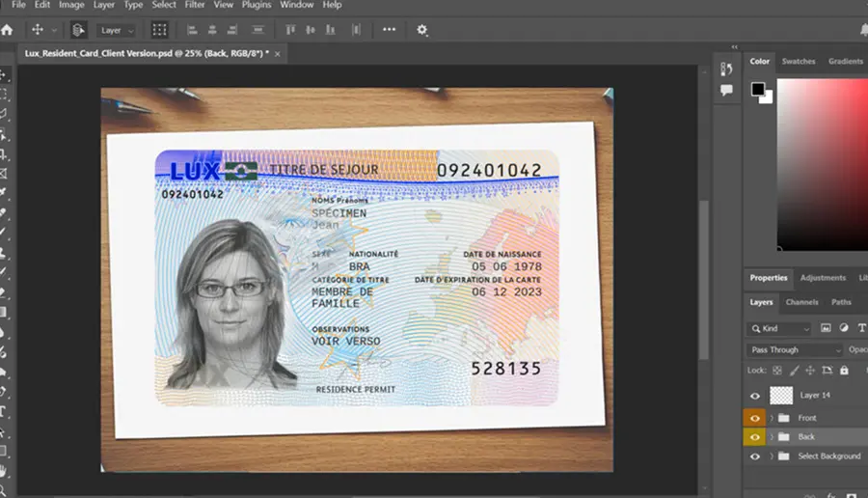Image resolution: width=868 pixels, height=498 pixels.
Task: Open the comments panel speech bubble icon
Action: (726, 90)
